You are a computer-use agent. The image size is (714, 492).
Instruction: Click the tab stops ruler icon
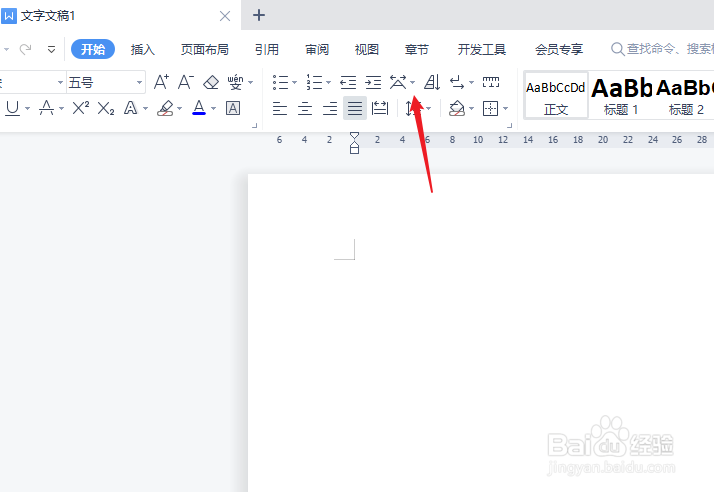491,82
